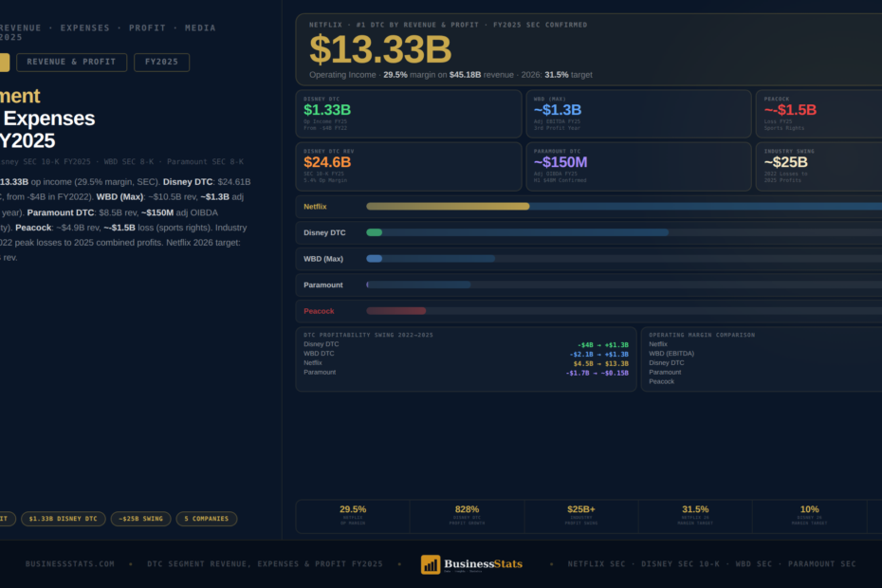Screen dimensions: 882x588
Task: Click WBD DTC in the profitability swing list
Action: [x=319, y=354]
